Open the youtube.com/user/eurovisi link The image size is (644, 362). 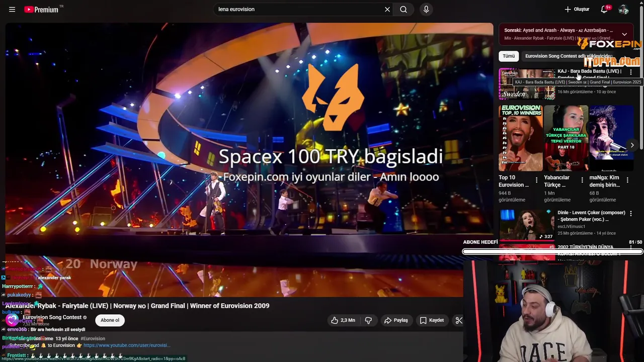point(127,345)
